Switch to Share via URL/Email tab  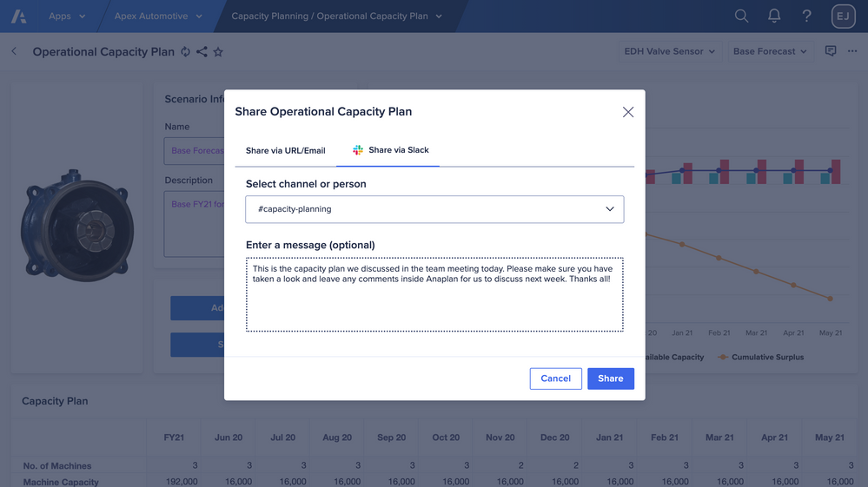tap(285, 150)
